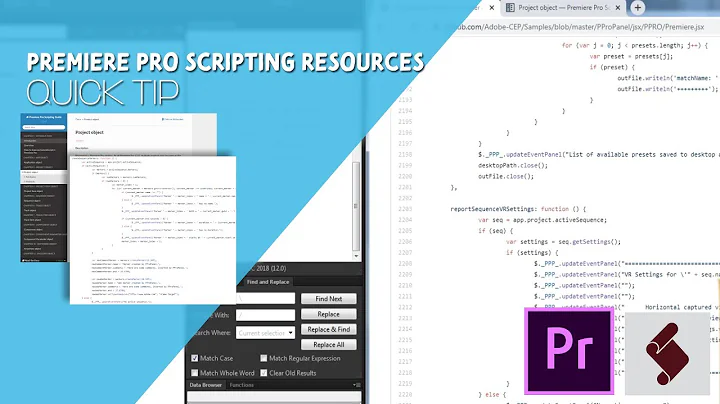720x404 pixels.
Task: Uncheck the Match Case checkbox
Action: coord(195,358)
